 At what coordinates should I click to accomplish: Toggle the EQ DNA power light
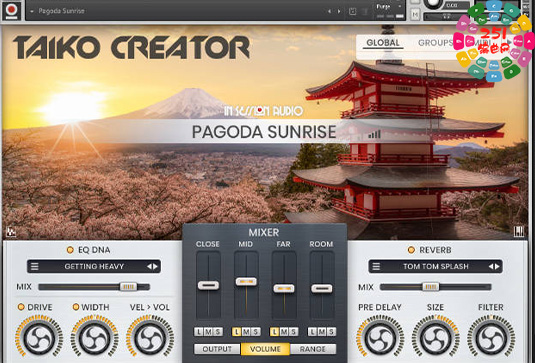[x=70, y=250]
